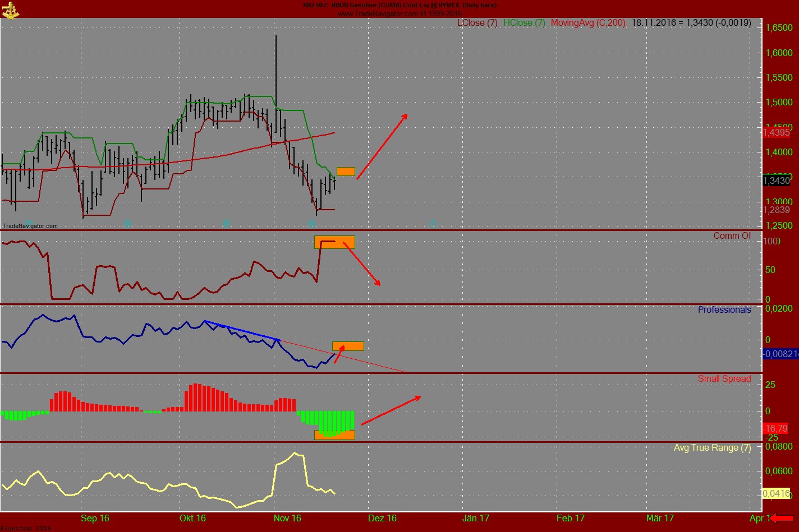The image size is (799, 532).
Task: Click the cyan rollover marker under Okt.16
Action: [x=226, y=223]
